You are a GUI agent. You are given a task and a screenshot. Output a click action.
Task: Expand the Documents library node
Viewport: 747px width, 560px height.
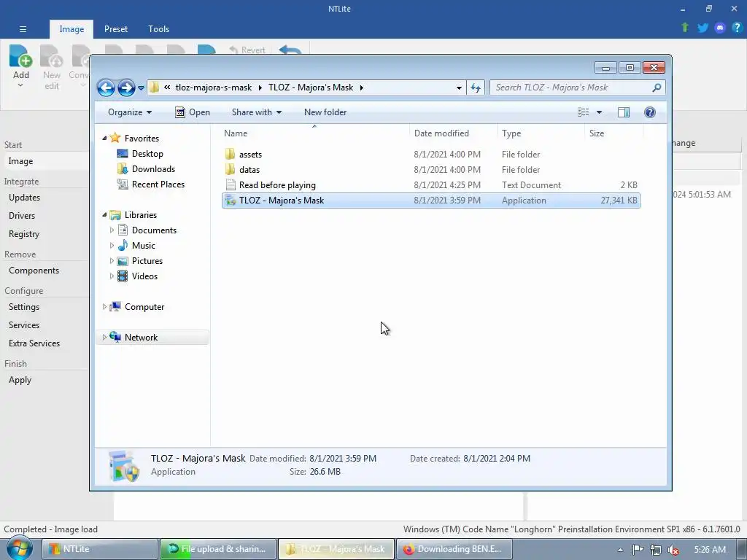point(112,230)
